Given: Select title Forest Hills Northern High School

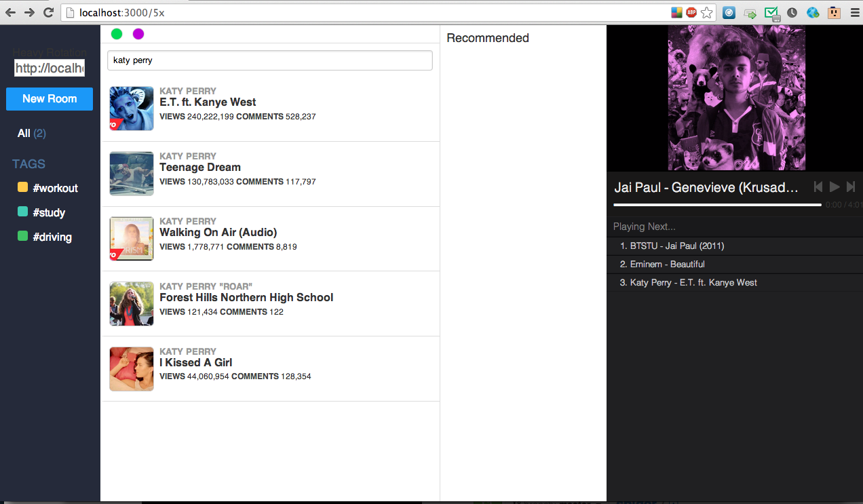Looking at the screenshot, I should tap(246, 298).
